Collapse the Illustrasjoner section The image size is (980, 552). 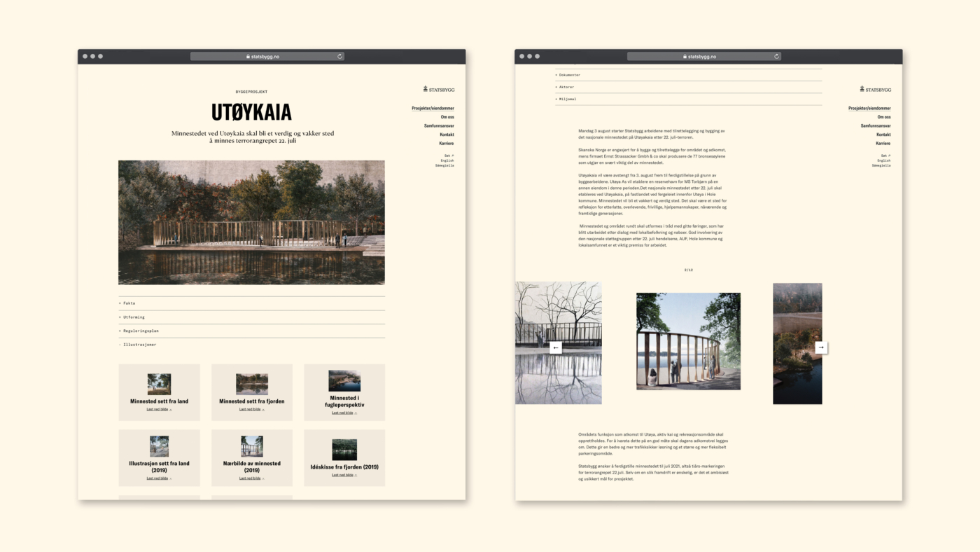[251, 345]
